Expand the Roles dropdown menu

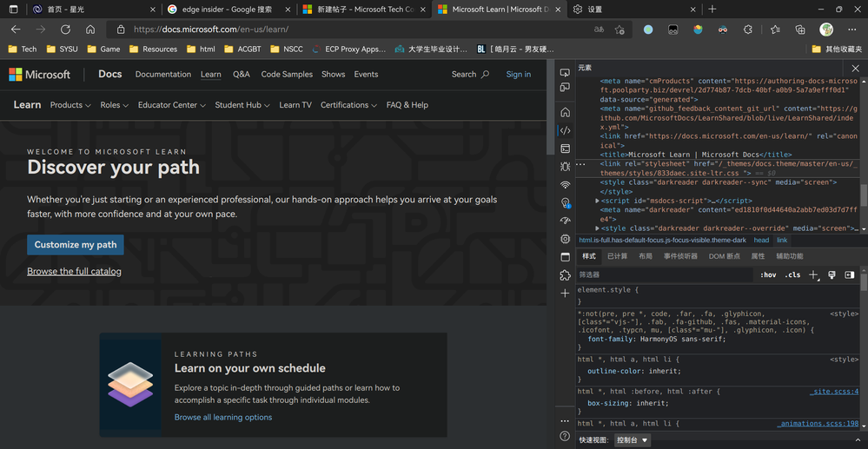tap(114, 104)
